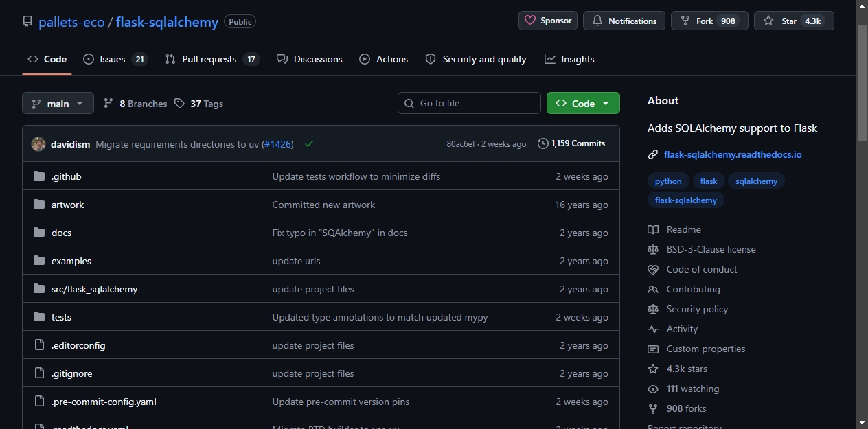Select the python topic tag

pyautogui.click(x=668, y=181)
